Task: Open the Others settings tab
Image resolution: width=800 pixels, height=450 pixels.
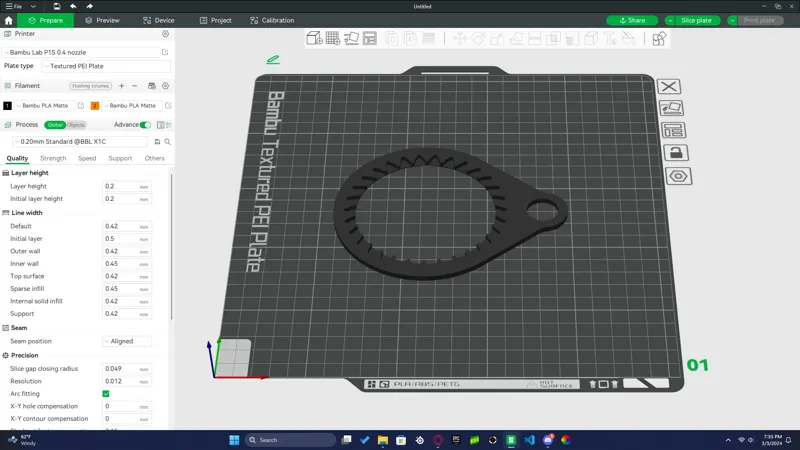Action: pyautogui.click(x=155, y=159)
